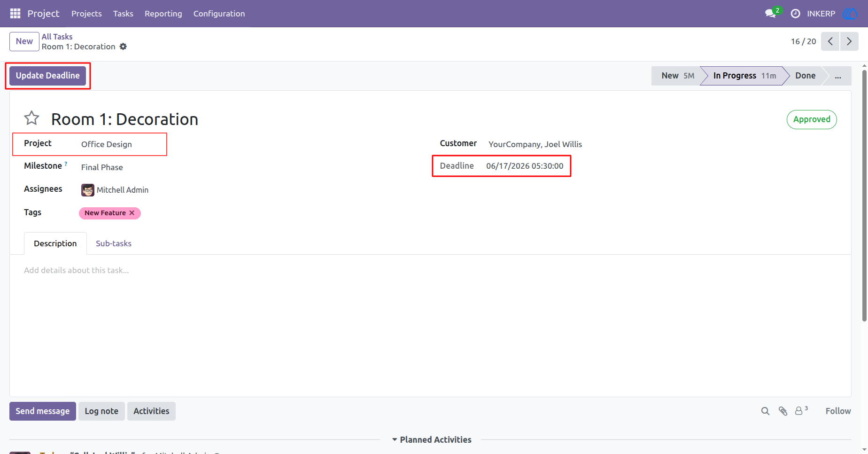868x454 pixels.
Task: Mark task as favorite with star
Action: [31, 118]
